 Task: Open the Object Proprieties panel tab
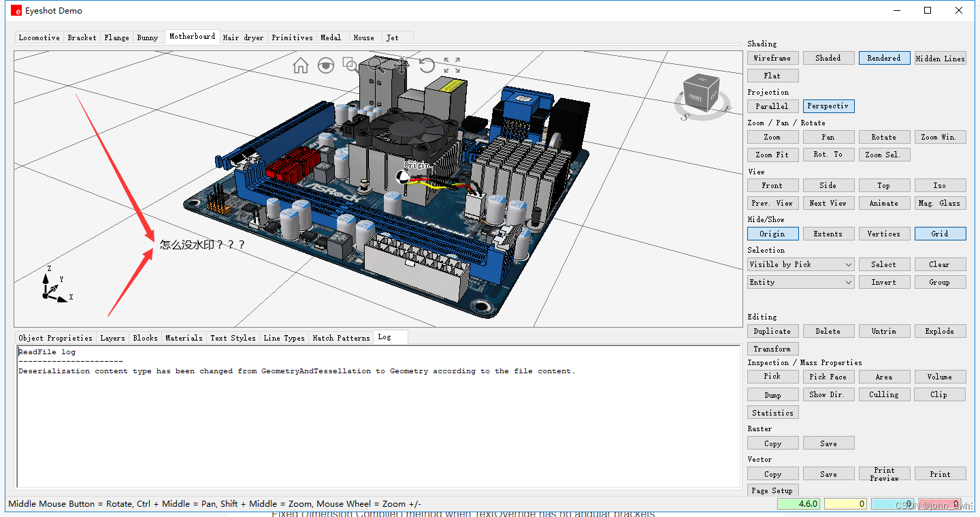pyautogui.click(x=56, y=338)
